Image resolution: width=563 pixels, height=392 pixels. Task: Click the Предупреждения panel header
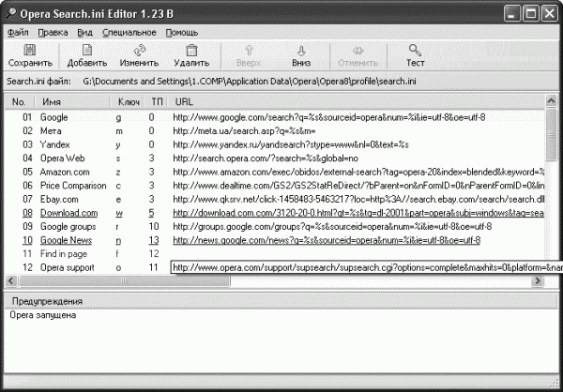click(280, 301)
